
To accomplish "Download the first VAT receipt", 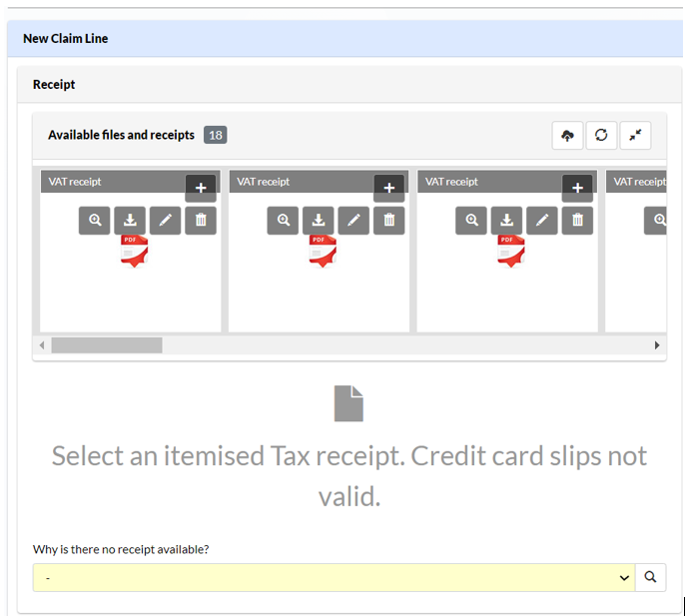I will 130,220.
